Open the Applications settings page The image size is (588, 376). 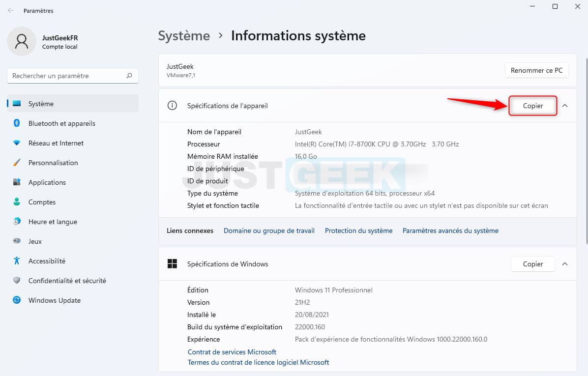pos(73,182)
